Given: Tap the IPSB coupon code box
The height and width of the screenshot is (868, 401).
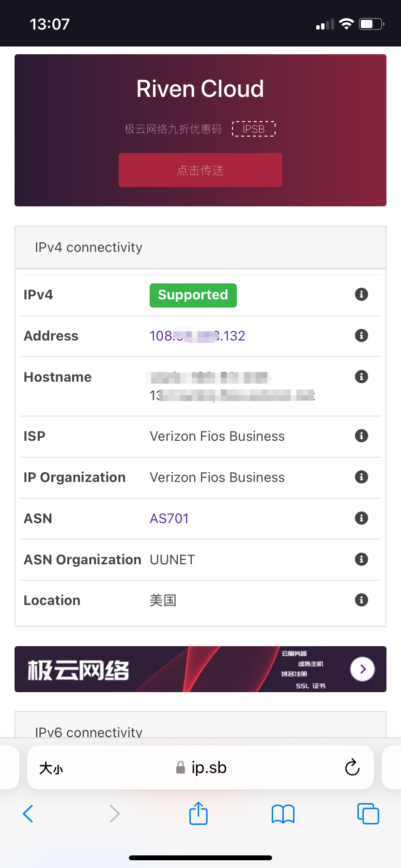Looking at the screenshot, I should tap(253, 129).
